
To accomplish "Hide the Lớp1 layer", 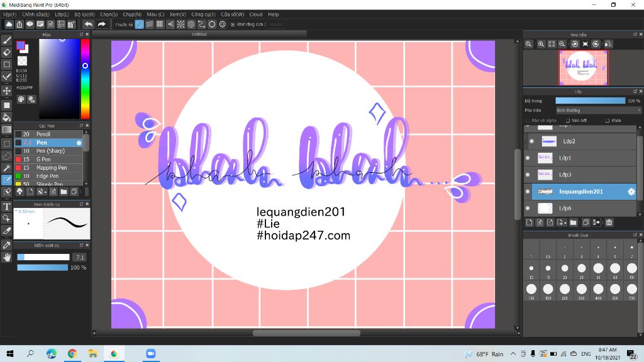I will point(528,158).
